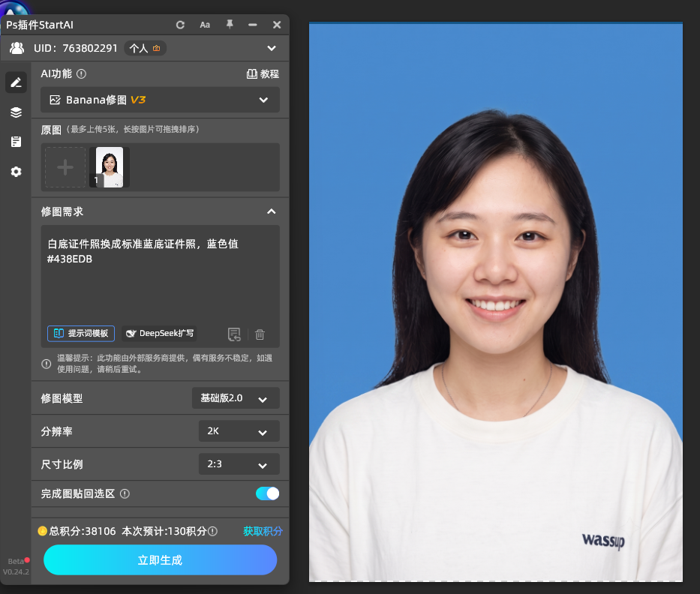Image resolution: width=700 pixels, height=594 pixels.
Task: Click info icon next to 完成图贴回选区
Action: (125, 493)
